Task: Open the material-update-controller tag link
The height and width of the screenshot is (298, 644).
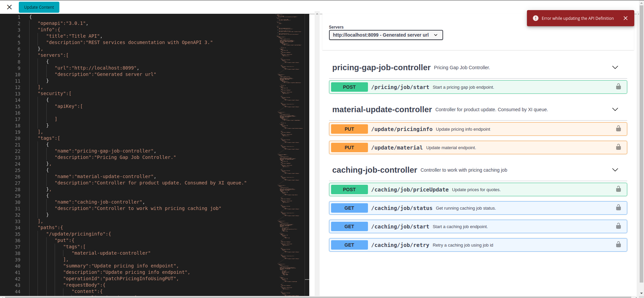Action: [x=382, y=110]
